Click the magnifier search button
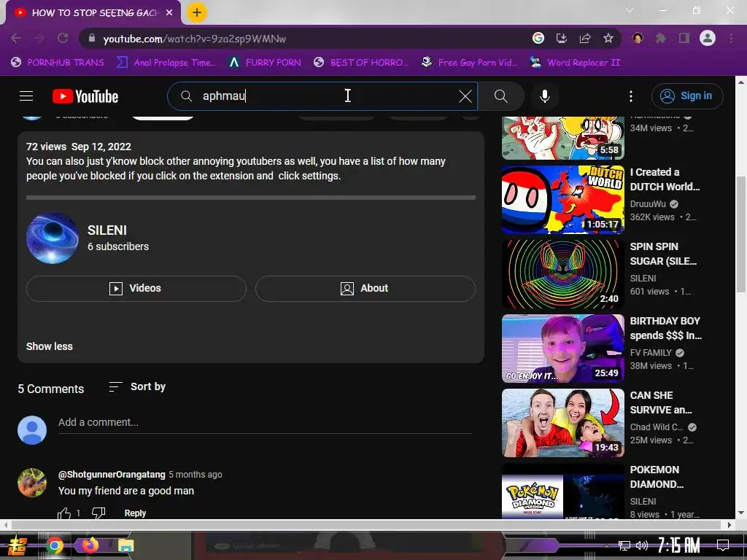 coord(500,96)
